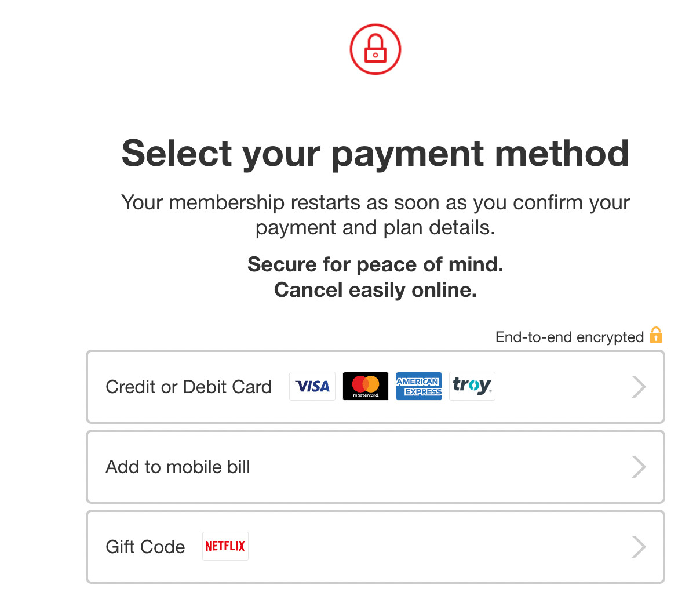Expand Credit or Debit Card chevron
The height and width of the screenshot is (610, 700).
pyautogui.click(x=639, y=387)
